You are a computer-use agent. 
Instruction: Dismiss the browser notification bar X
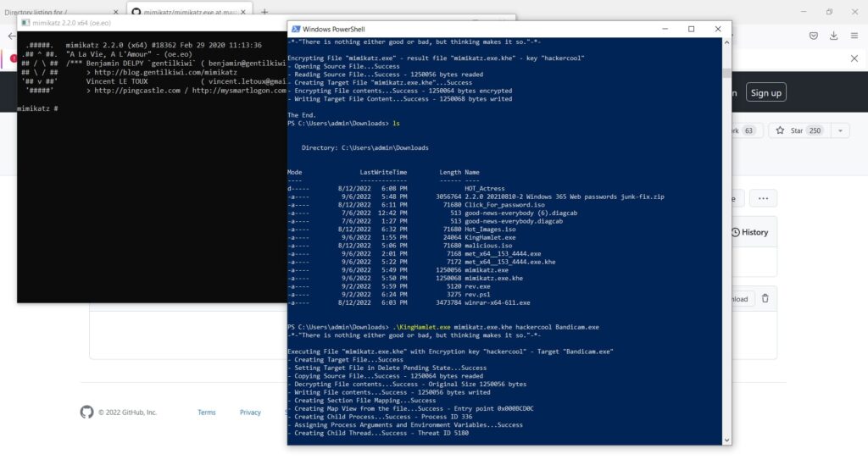854,58
